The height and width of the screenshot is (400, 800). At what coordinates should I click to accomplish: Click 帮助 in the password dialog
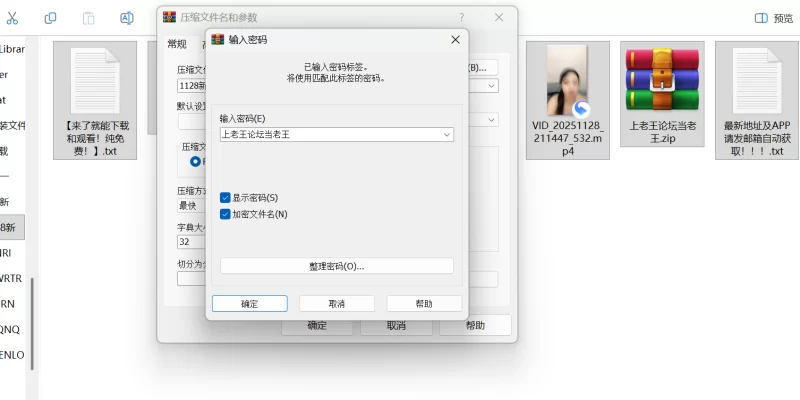coord(424,303)
